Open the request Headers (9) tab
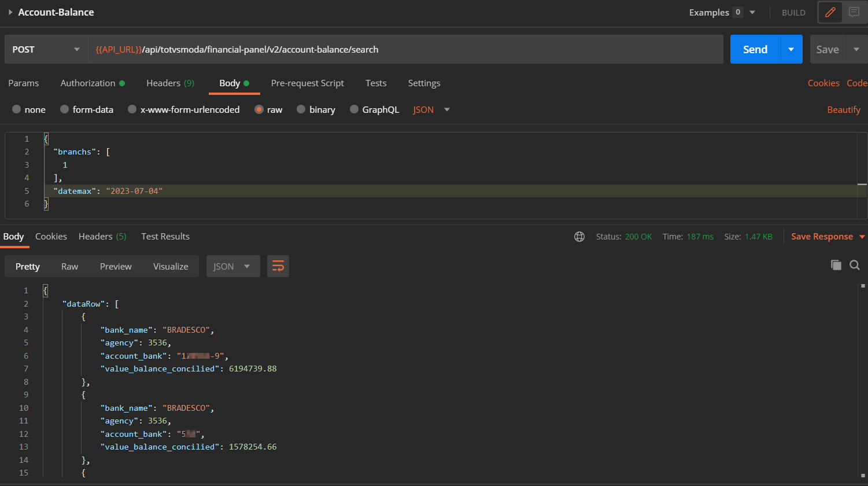This screenshot has height=486, width=868. point(170,83)
